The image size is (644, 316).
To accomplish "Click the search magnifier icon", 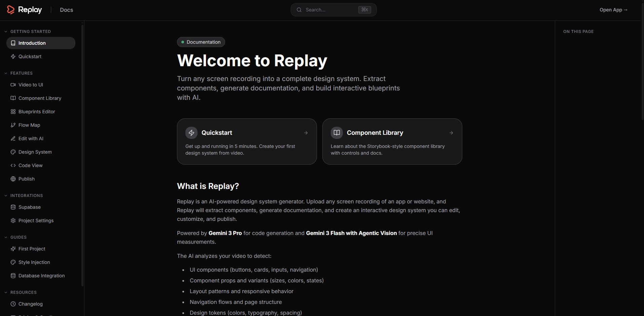I will click(x=299, y=10).
